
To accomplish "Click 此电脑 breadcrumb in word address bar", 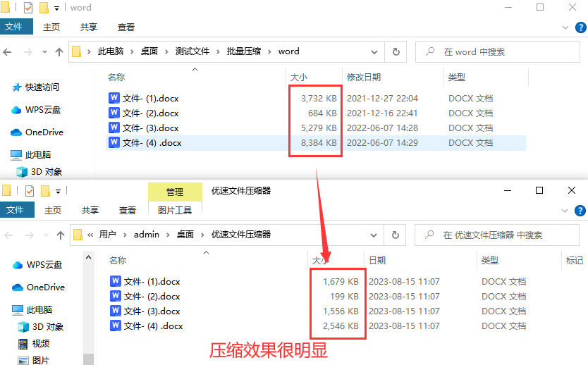I will 110,51.
